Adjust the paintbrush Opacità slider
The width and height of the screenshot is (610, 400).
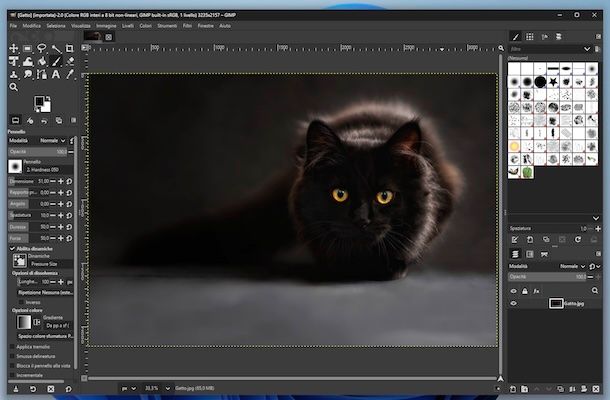38,152
